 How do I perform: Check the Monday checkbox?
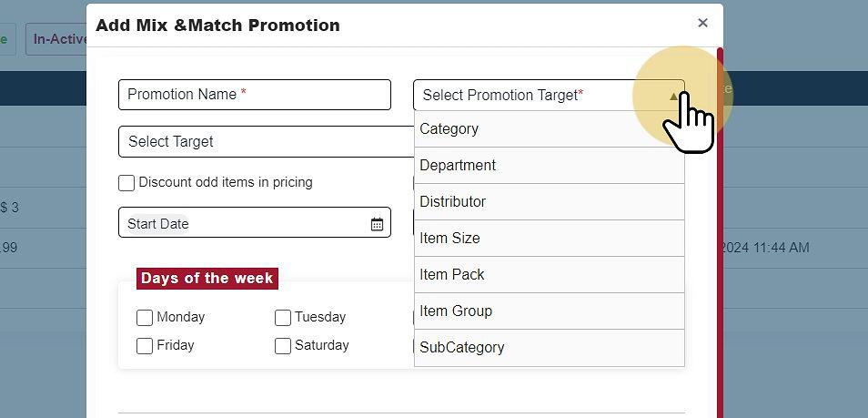145,318
